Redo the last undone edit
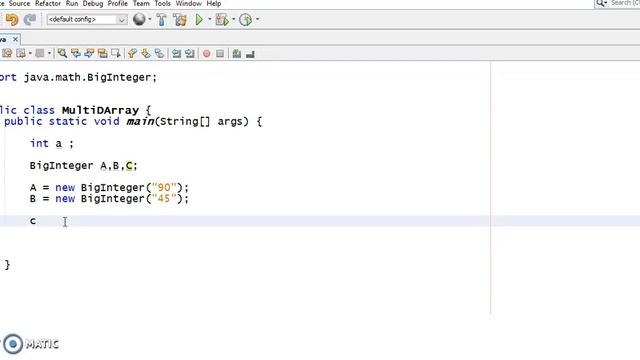 click(x=30, y=19)
